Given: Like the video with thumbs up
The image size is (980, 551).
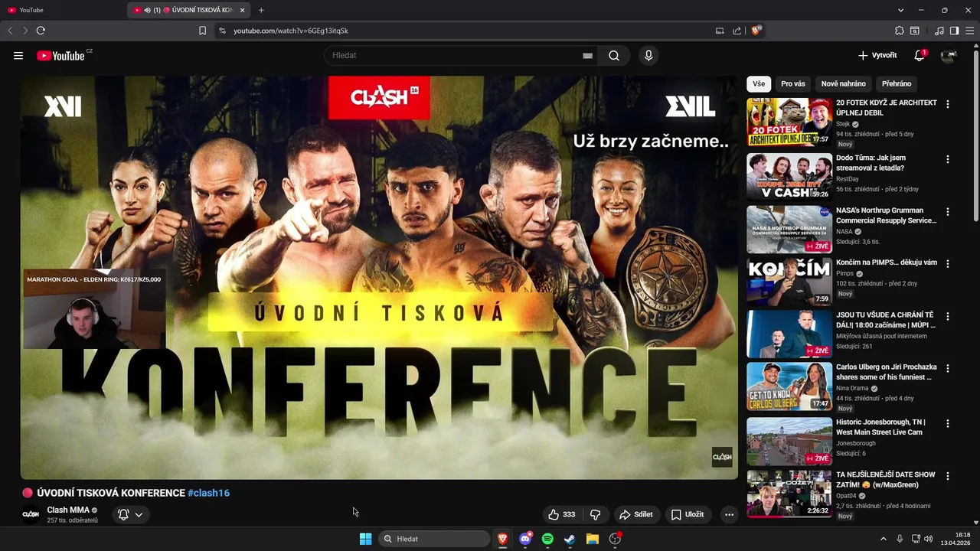Looking at the screenshot, I should 562,514.
